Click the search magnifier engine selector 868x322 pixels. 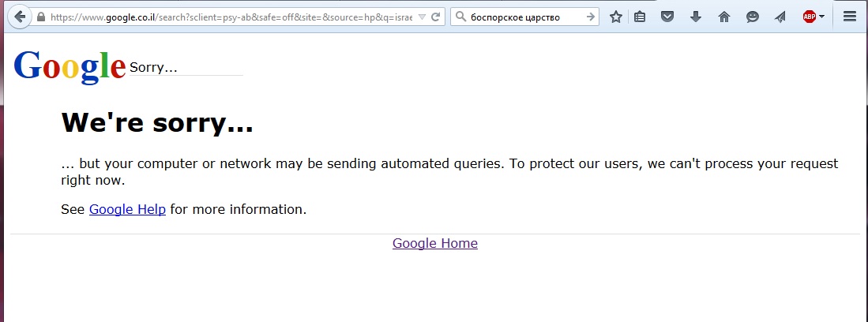460,17
